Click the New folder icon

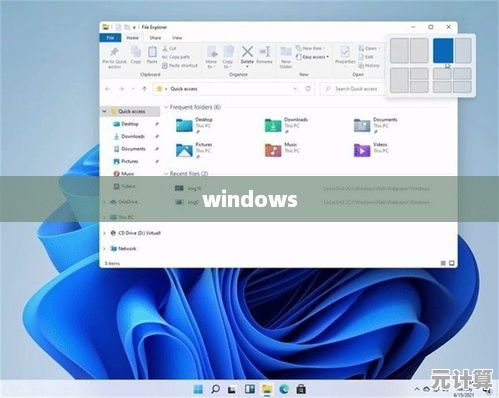pos(286,52)
